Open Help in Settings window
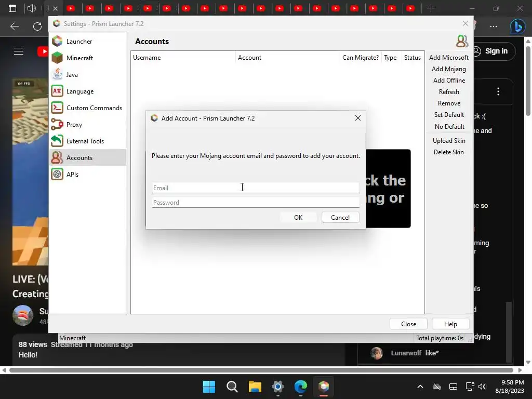The height and width of the screenshot is (399, 532). pos(450,324)
